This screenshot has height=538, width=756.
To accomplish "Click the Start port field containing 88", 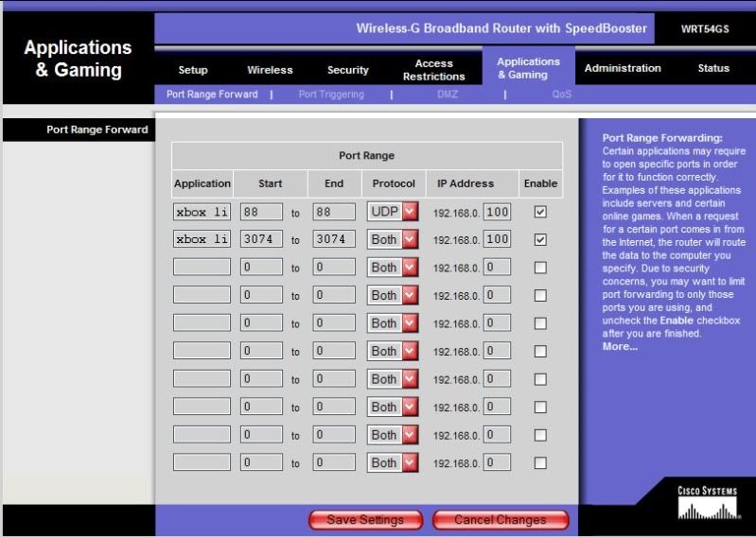I will pyautogui.click(x=260, y=212).
